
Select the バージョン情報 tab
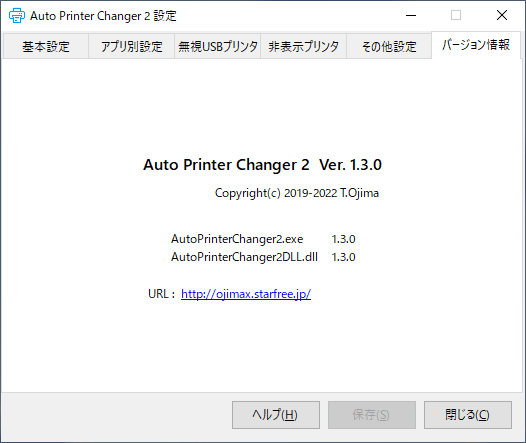[476, 45]
